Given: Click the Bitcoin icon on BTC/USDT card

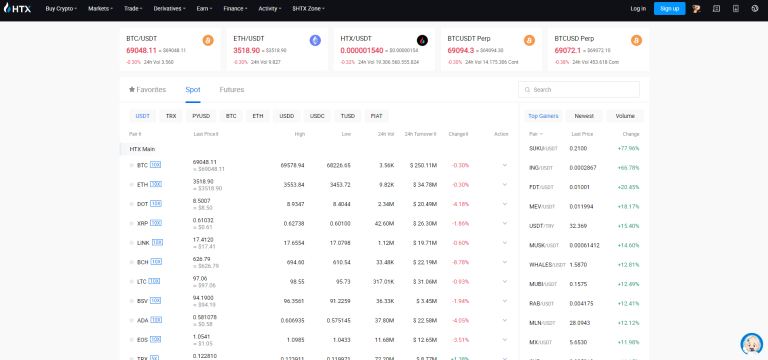Looking at the screenshot, I should [x=208, y=40].
